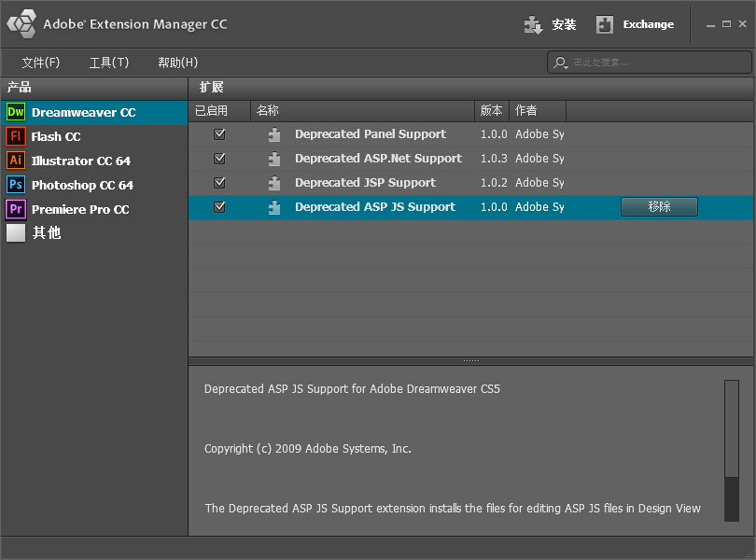Select Photoshop CC 64 product

[x=94, y=185]
